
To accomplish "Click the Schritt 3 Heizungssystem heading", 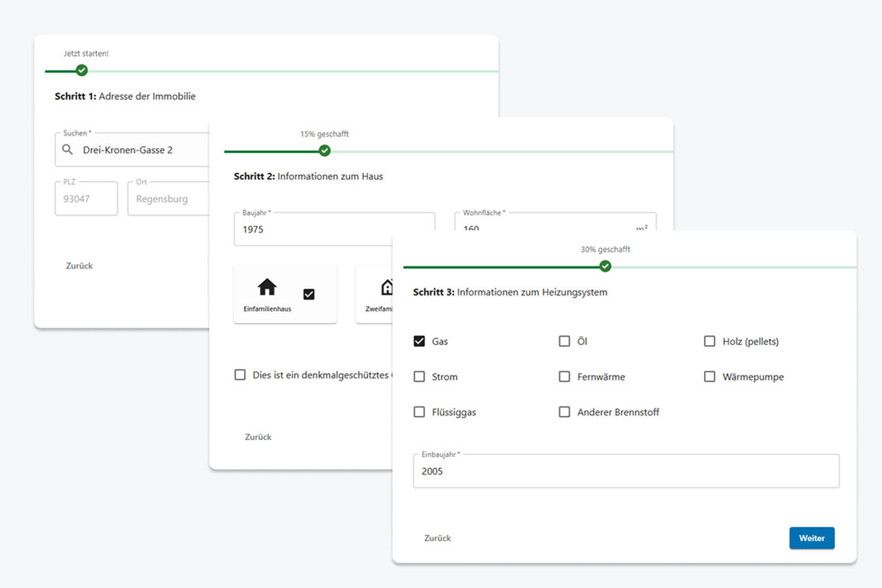I will coord(510,292).
